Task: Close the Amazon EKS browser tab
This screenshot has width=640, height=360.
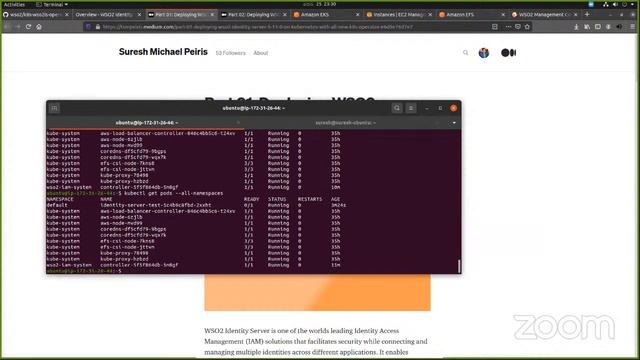Action: coord(358,15)
